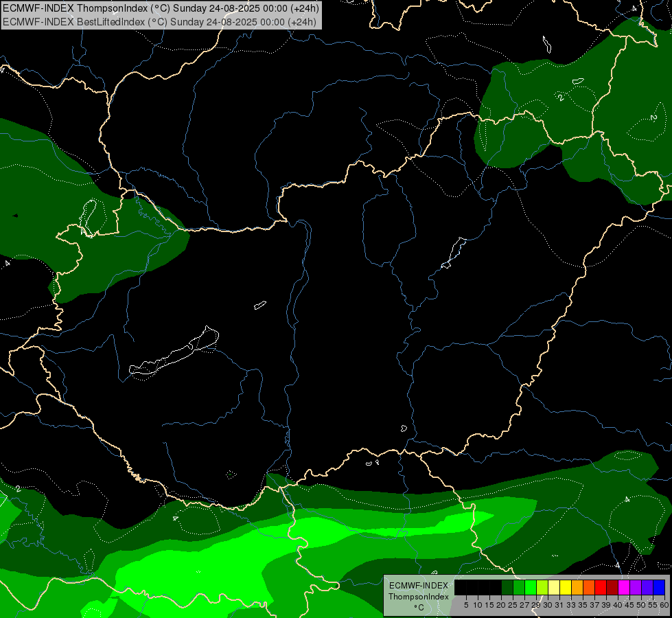The width and height of the screenshot is (672, 618).
Task: Click the legend tick label 37
Action: 594,605
